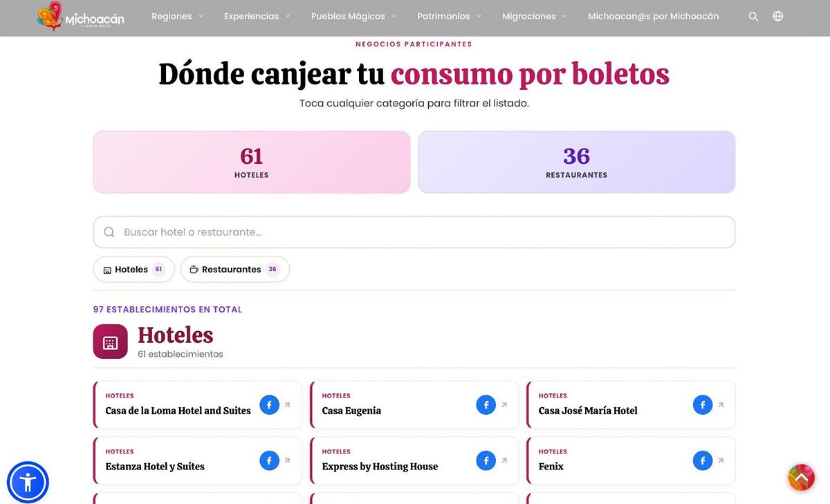Expand the Regiones dropdown chevron
This screenshot has width=830, height=504.
click(x=201, y=17)
